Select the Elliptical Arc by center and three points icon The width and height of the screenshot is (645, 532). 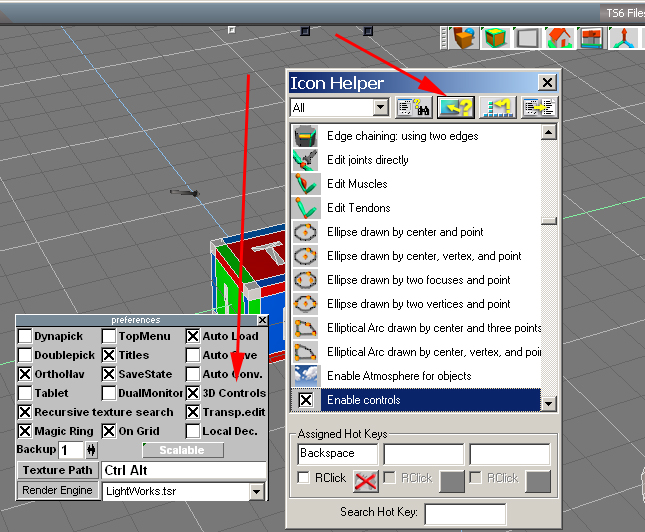[x=305, y=328]
